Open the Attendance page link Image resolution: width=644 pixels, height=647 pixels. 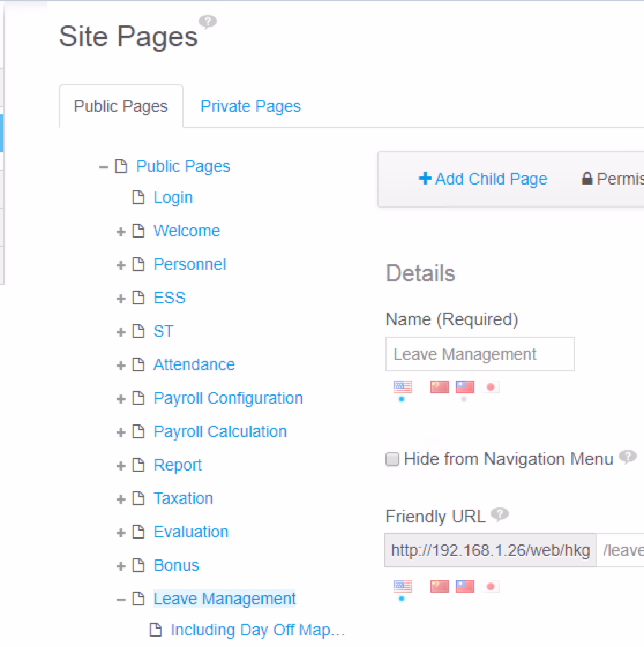(x=194, y=364)
